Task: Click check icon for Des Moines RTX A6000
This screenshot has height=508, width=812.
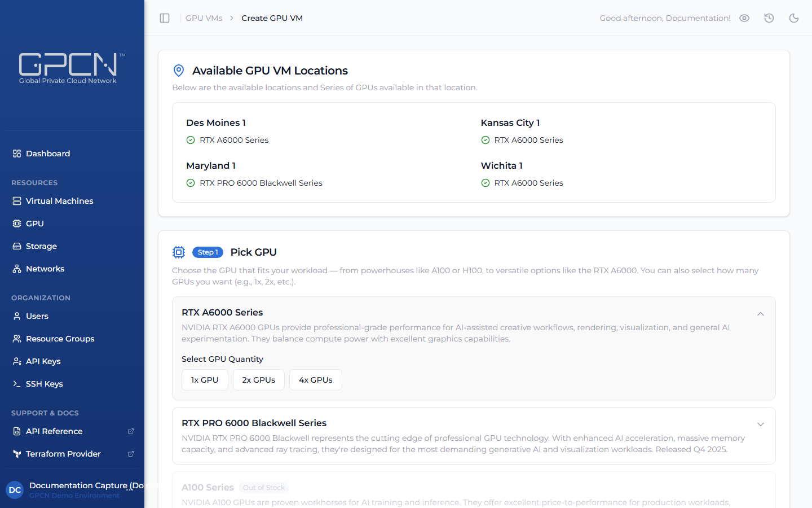Action: pos(191,140)
